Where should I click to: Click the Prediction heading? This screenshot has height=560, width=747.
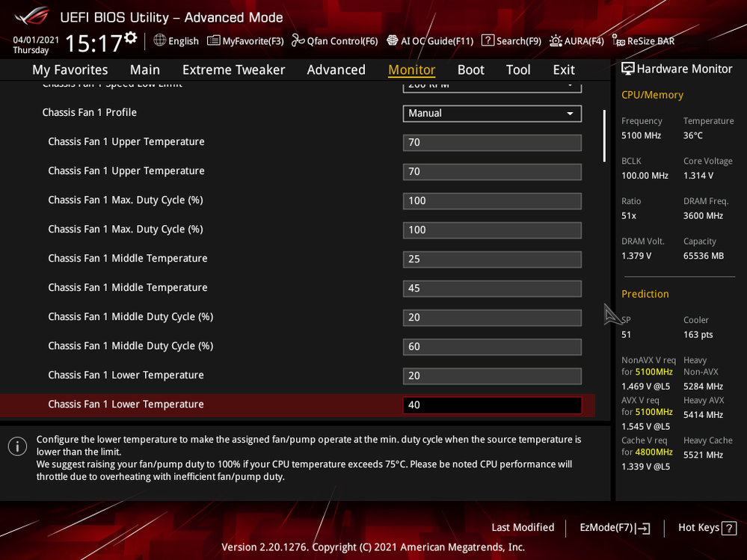point(645,294)
